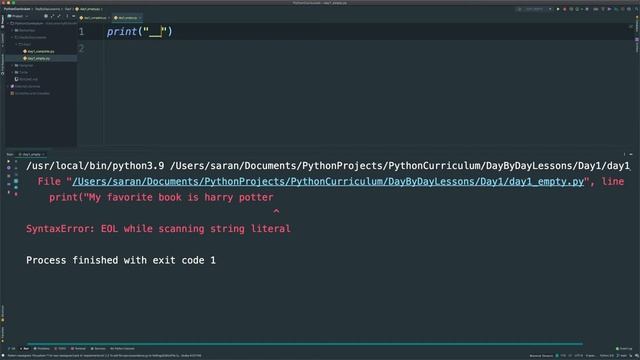640x360 pixels.
Task: Open the Run tool window button at bottom
Action: (24, 349)
